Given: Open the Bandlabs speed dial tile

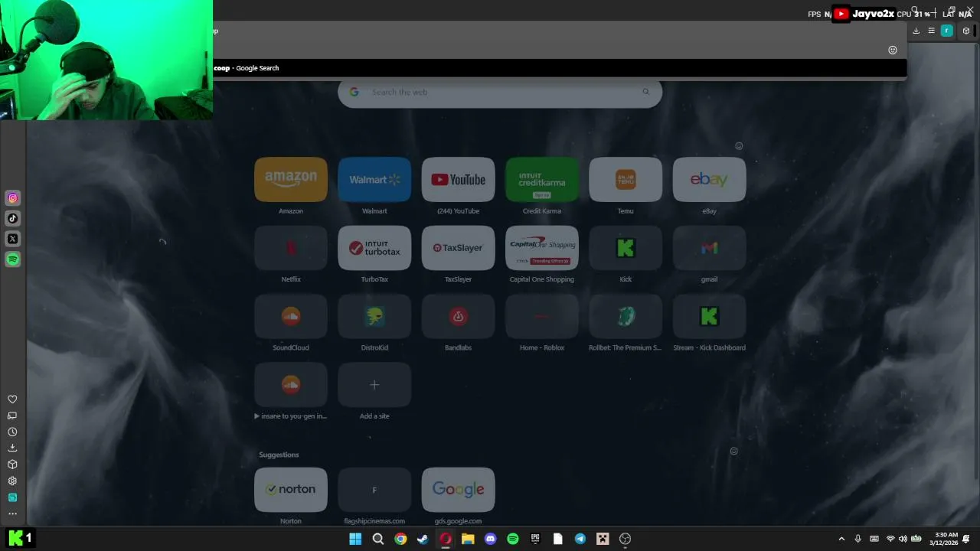Looking at the screenshot, I should pyautogui.click(x=458, y=316).
